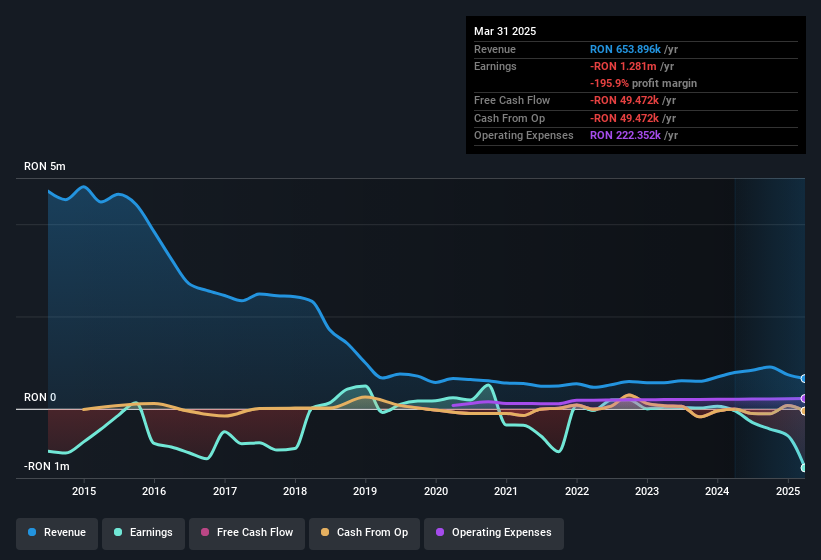Click the Earnings endpoint marker at bottom right
The height and width of the screenshot is (560, 821).
click(804, 467)
